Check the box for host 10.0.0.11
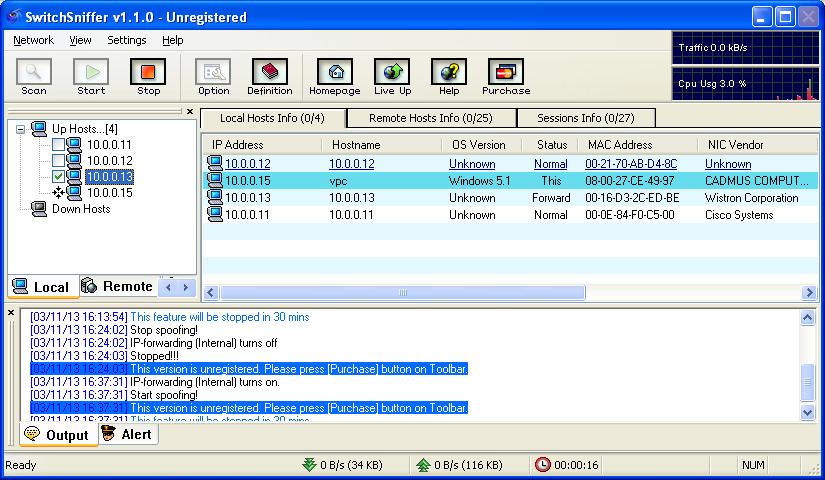 click(x=58, y=145)
